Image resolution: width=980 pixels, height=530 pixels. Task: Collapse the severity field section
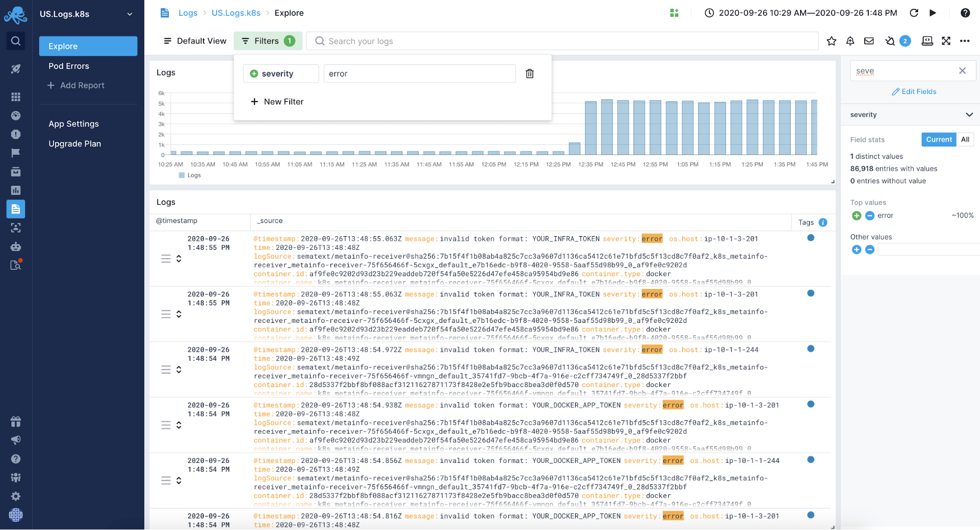(x=969, y=115)
